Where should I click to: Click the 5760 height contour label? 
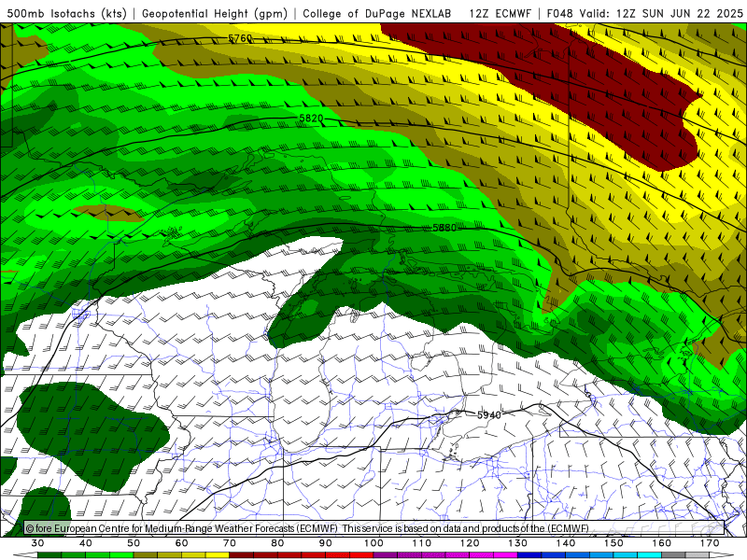[240, 38]
